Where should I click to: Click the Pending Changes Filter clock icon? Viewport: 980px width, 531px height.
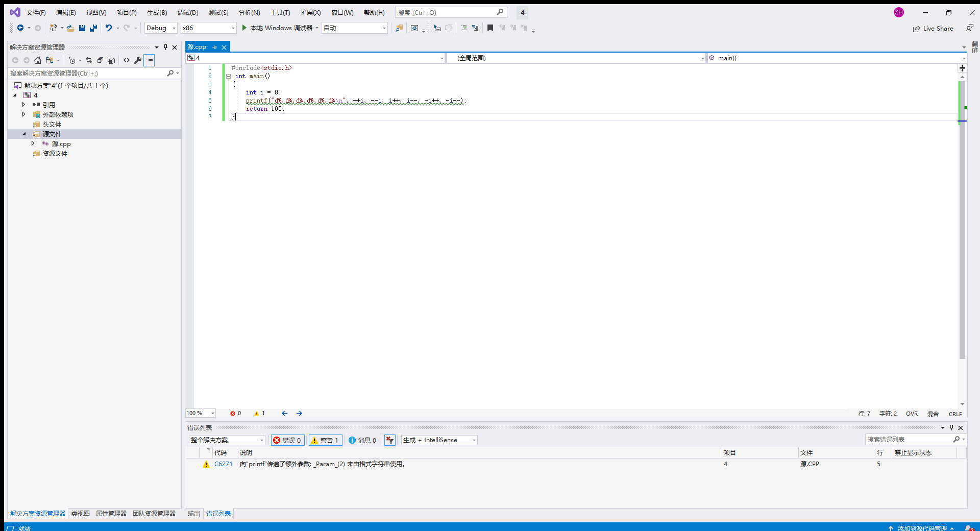pos(72,60)
